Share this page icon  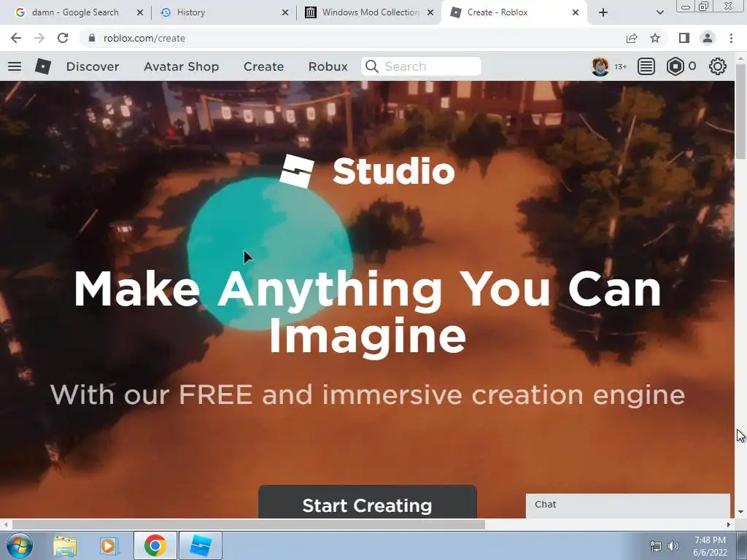[x=632, y=38]
